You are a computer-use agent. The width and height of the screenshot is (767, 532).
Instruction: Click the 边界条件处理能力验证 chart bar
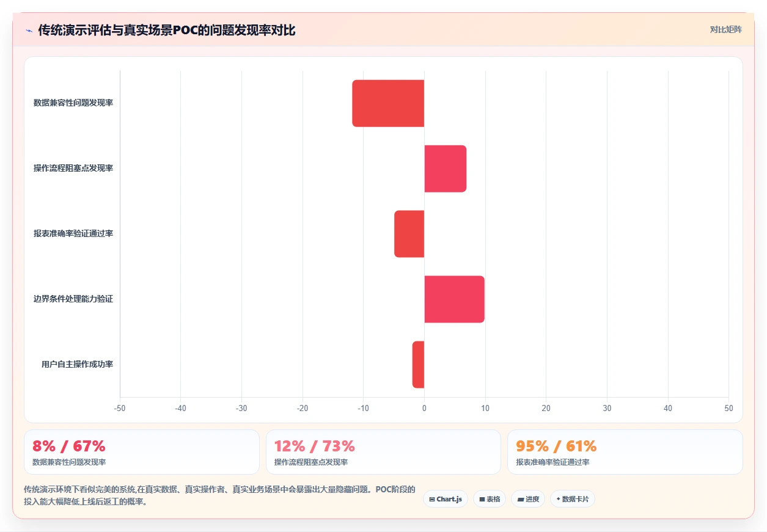[455, 299]
